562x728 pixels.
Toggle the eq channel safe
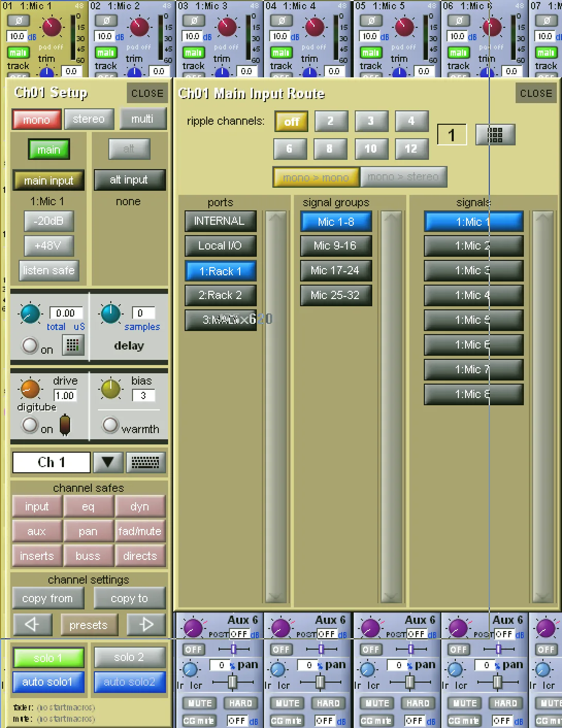coord(88,506)
